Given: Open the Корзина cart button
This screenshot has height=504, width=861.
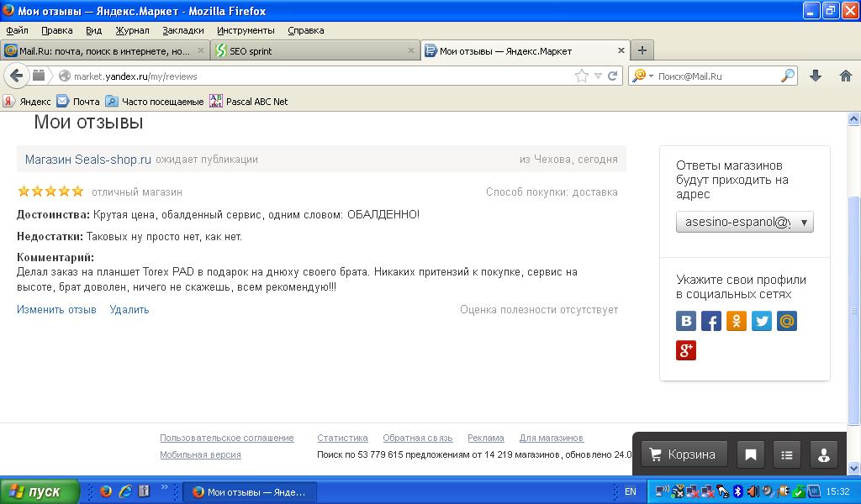Looking at the screenshot, I should pos(684,454).
